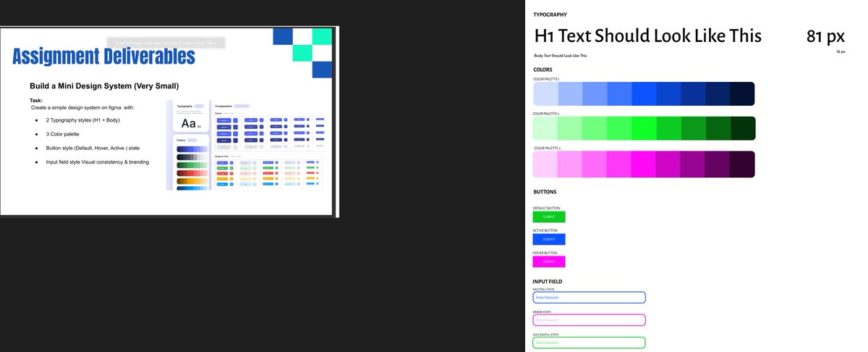The width and height of the screenshot is (868, 352).
Task: Select the 'COLOR PALETTE 3' label
Action: pos(546,148)
